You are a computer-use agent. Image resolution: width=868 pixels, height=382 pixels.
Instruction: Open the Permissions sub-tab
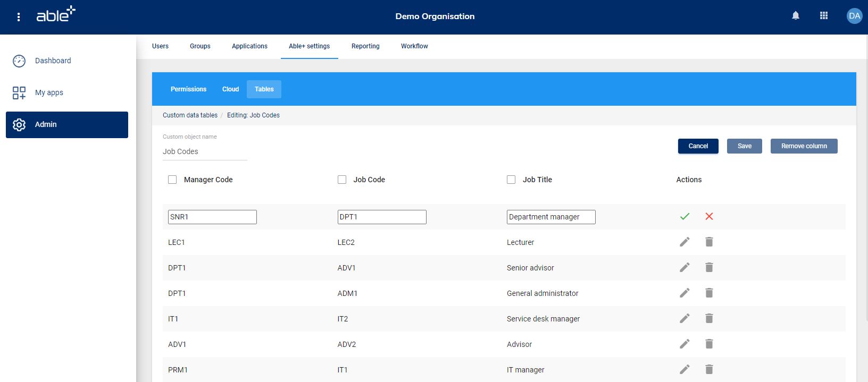[x=188, y=89]
